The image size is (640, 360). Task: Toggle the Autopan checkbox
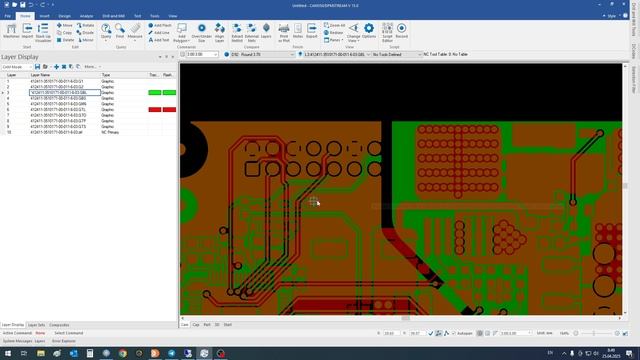[453, 333]
